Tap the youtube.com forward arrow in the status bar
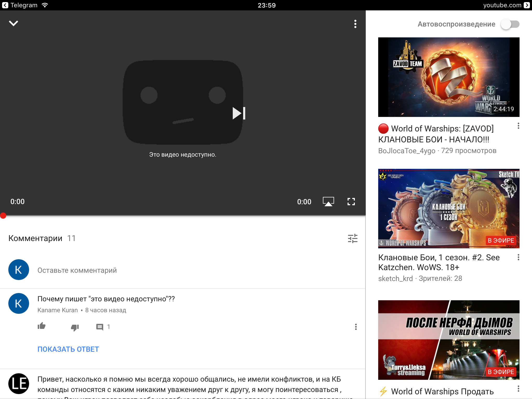 click(527, 5)
